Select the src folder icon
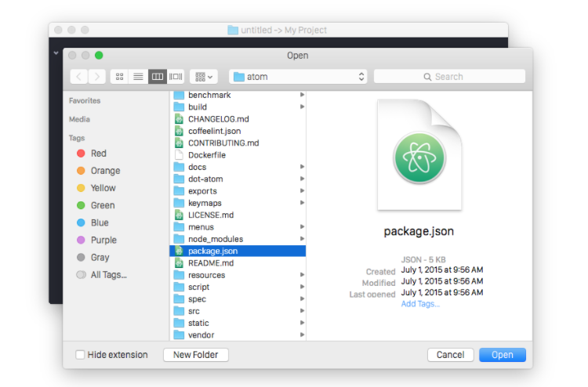Screen dimensions: 588x387 pyautogui.click(x=179, y=311)
